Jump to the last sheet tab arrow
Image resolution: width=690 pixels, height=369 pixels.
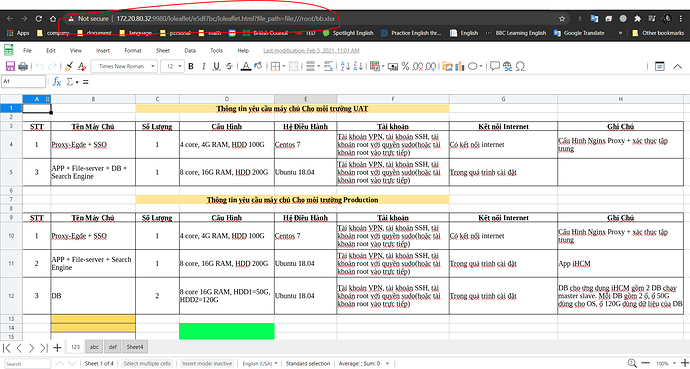44,348
